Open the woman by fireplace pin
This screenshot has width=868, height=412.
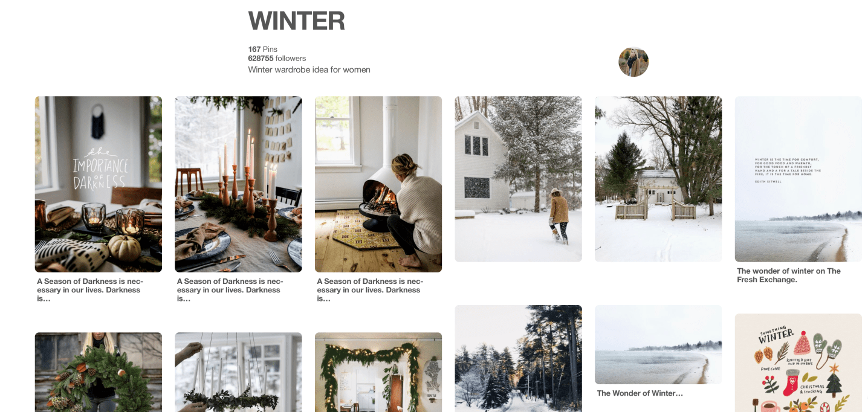pyautogui.click(x=378, y=184)
